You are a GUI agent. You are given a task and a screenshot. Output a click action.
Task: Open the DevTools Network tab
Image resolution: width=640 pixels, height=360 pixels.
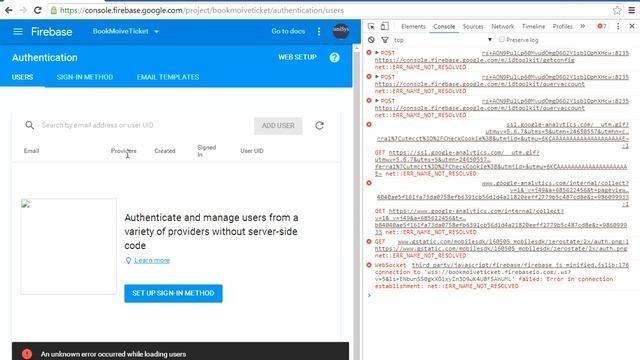pyautogui.click(x=502, y=26)
